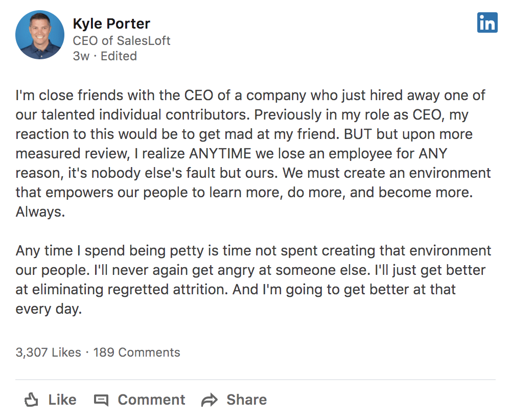Open Kyle Porter's profile photo
This screenshot has width=511, height=420.
tap(40, 35)
